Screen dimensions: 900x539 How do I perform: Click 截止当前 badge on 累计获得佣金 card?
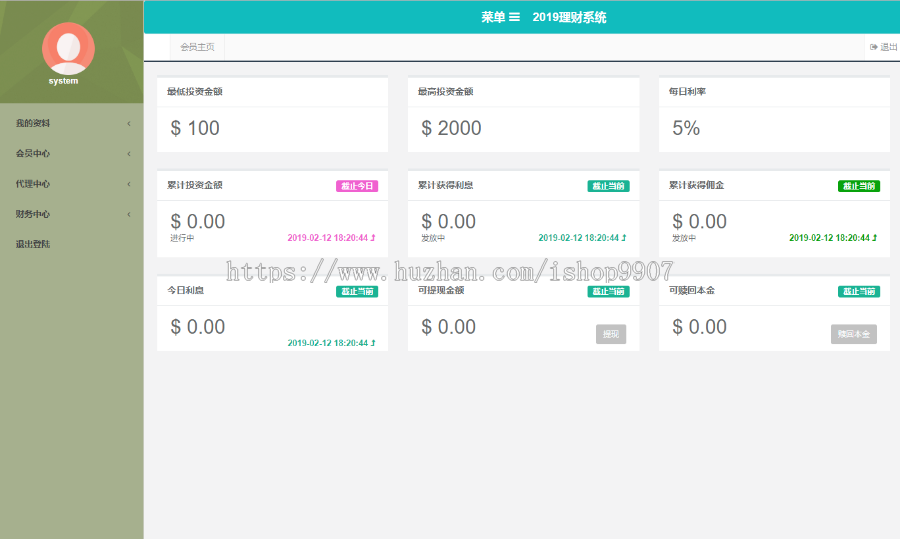[859, 186]
